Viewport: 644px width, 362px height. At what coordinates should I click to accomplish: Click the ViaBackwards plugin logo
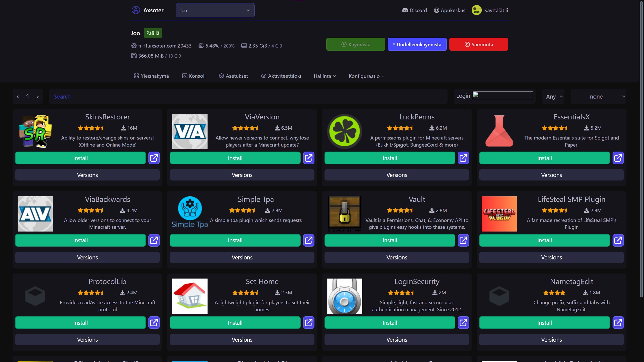[x=35, y=214]
